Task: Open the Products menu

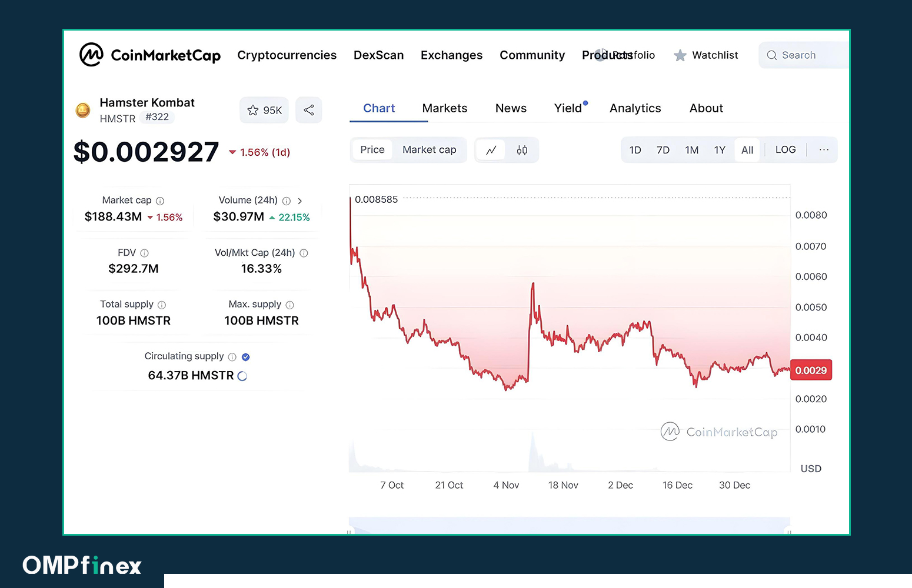Action: pyautogui.click(x=607, y=55)
